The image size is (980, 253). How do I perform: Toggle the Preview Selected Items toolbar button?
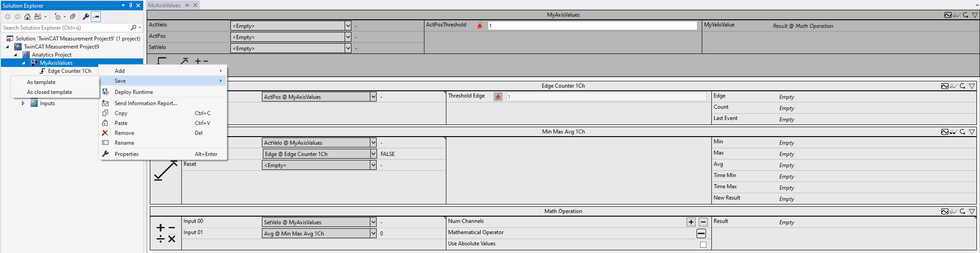point(96,17)
